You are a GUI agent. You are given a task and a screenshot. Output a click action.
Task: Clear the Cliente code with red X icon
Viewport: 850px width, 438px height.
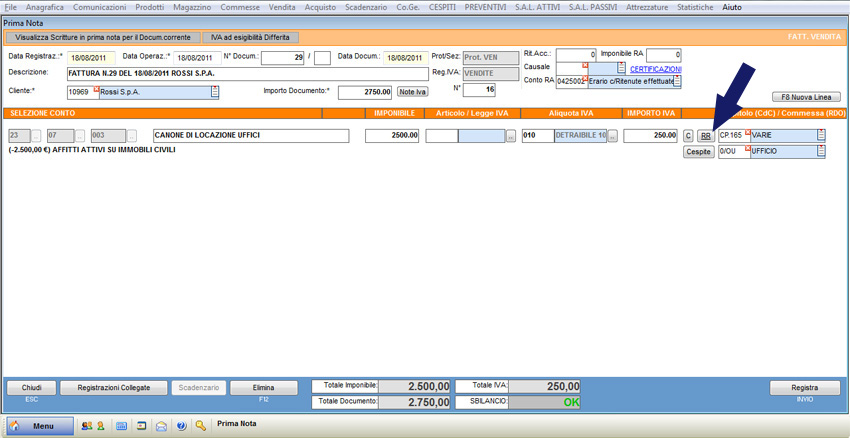click(96, 89)
